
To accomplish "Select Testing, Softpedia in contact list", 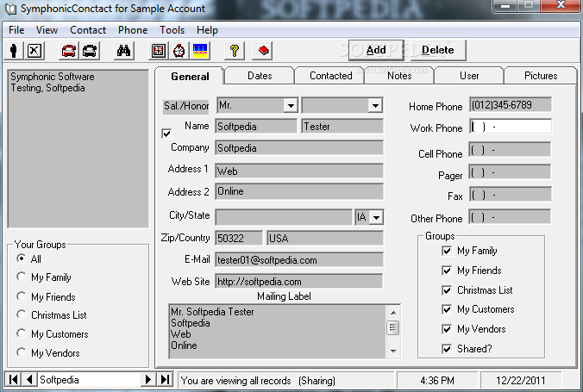I will tap(47, 88).
